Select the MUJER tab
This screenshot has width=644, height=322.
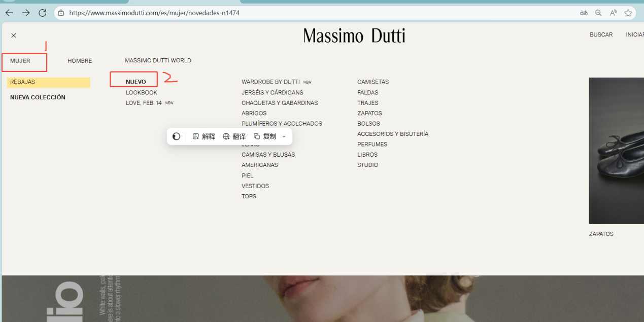click(x=20, y=61)
